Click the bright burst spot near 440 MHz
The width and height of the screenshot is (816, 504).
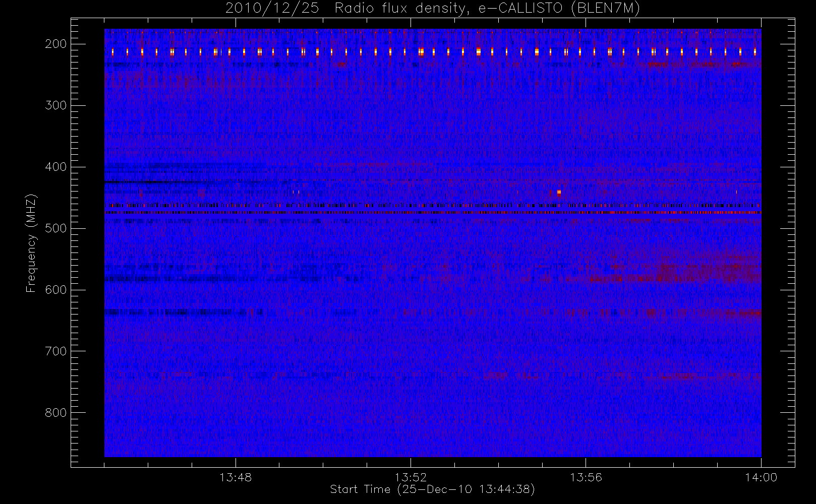[x=559, y=192]
